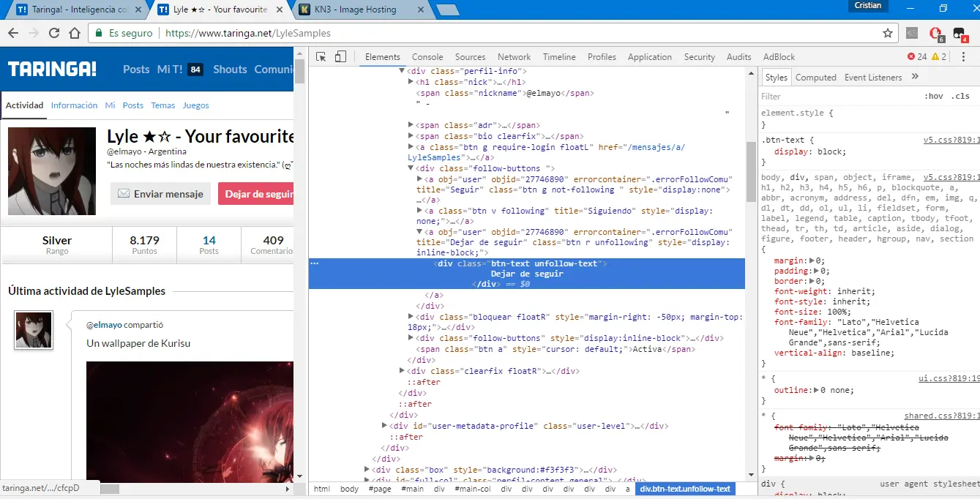Toggle the :hov element state panel
Screen dimensions: 980x499
[934, 97]
